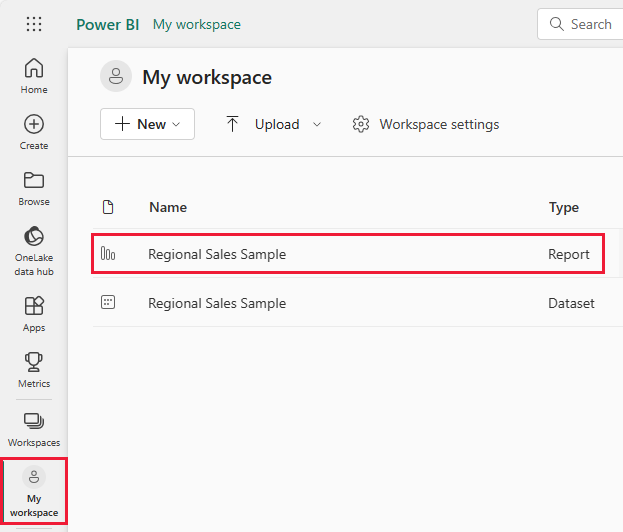This screenshot has height=532, width=623.
Task: Click the dataset grid icon
Action: [x=108, y=302]
